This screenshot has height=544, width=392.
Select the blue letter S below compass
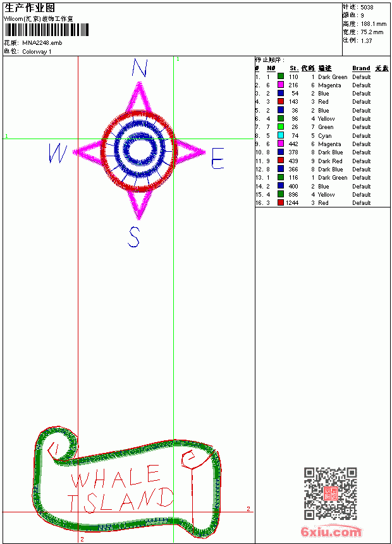tap(134, 237)
